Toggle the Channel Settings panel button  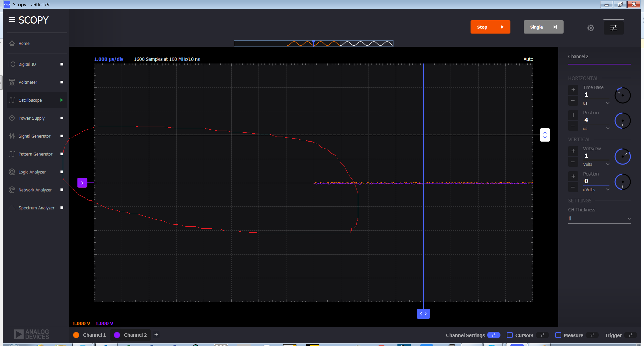tap(493, 335)
